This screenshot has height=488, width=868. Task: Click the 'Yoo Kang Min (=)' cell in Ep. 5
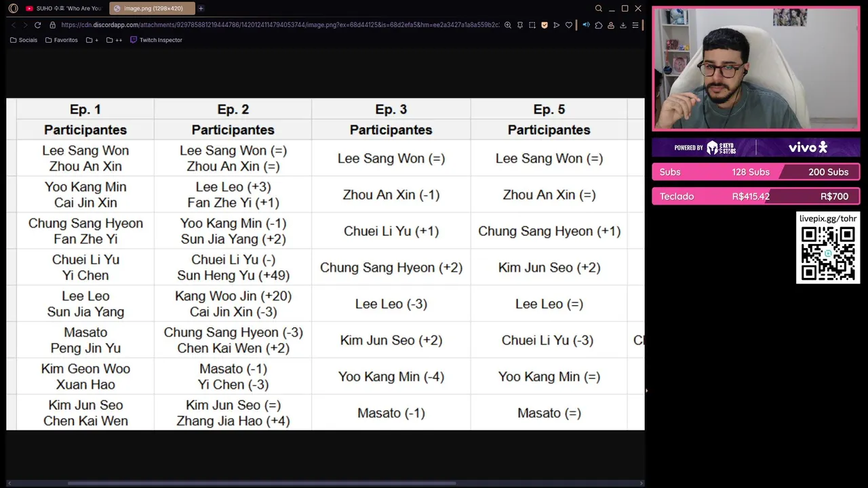coord(549,376)
